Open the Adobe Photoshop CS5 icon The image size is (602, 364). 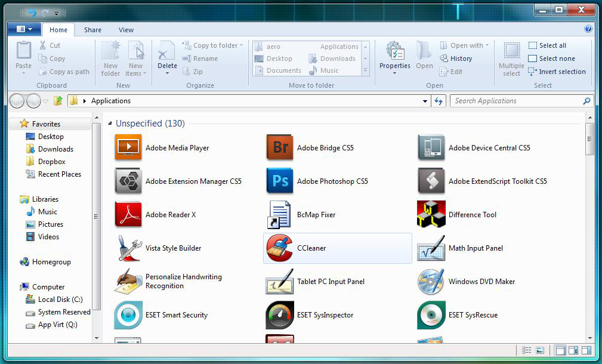click(x=280, y=181)
